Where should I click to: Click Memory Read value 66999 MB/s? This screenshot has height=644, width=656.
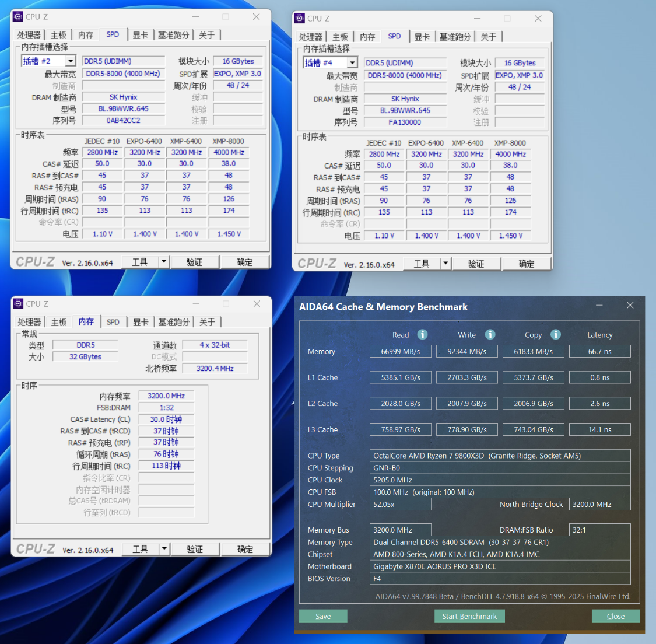tap(401, 351)
